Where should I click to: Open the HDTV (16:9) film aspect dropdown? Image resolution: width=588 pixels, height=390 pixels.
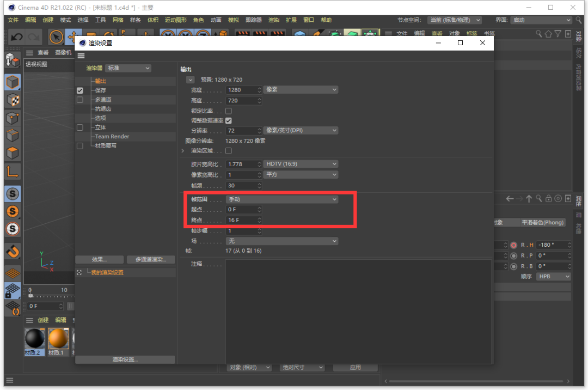point(301,164)
